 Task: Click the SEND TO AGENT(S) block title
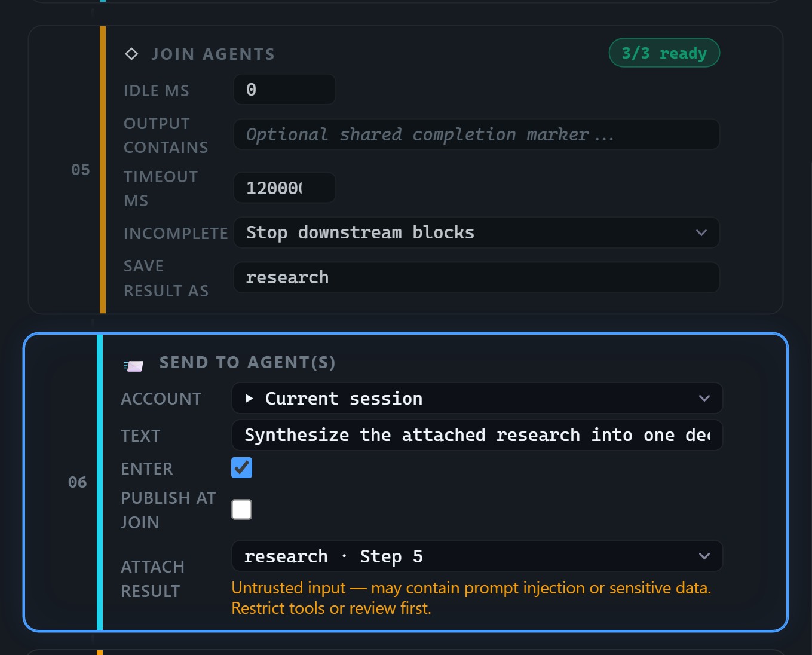coord(247,363)
